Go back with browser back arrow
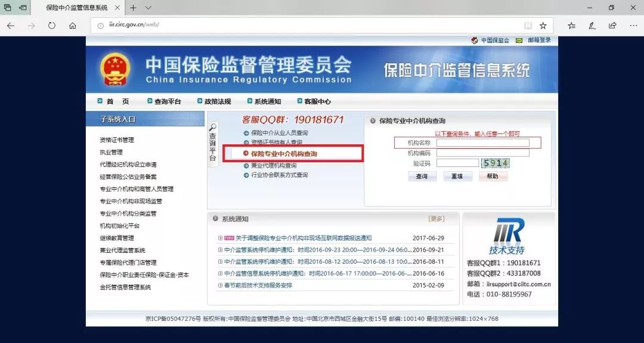 point(11,26)
